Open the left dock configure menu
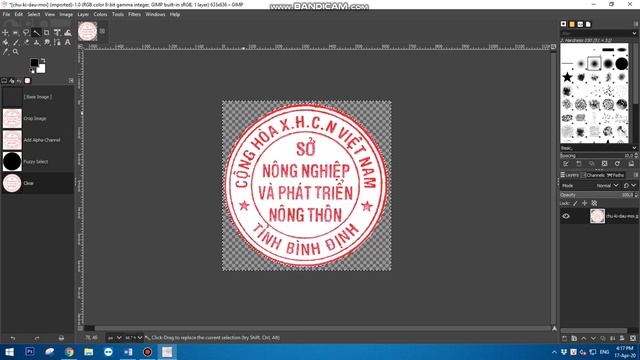 click(x=71, y=81)
